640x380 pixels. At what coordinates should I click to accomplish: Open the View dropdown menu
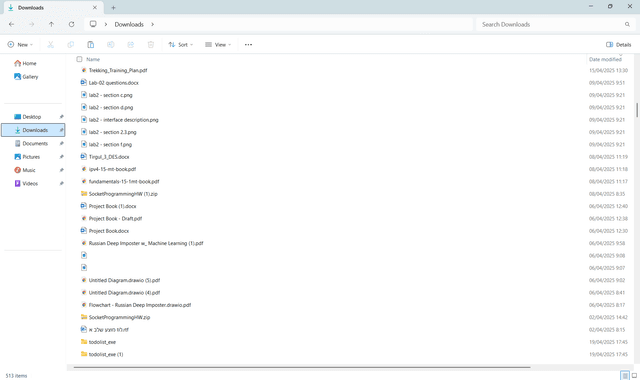[218, 44]
